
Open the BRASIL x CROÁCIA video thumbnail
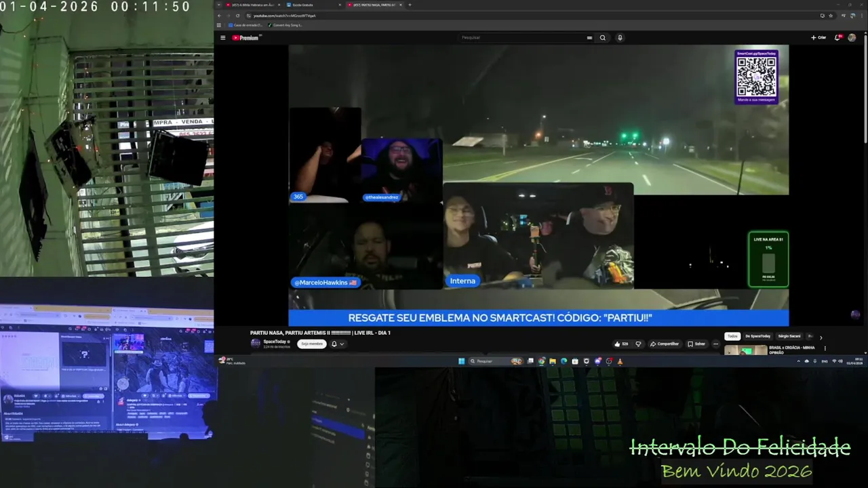745,350
